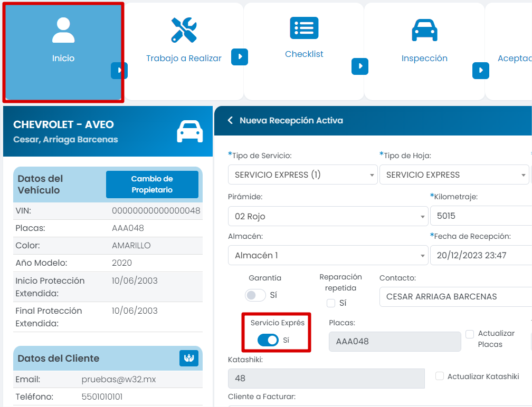Viewport: 532px width, 407px height.
Task: Expand the Pirámide dropdown showing 02 Rojo
Action: [x=328, y=216]
